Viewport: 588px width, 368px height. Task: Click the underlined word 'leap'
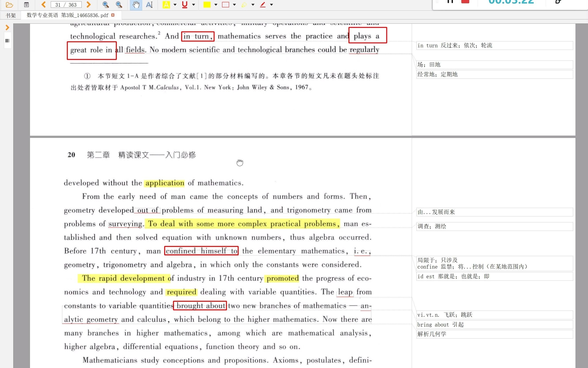[345, 292]
